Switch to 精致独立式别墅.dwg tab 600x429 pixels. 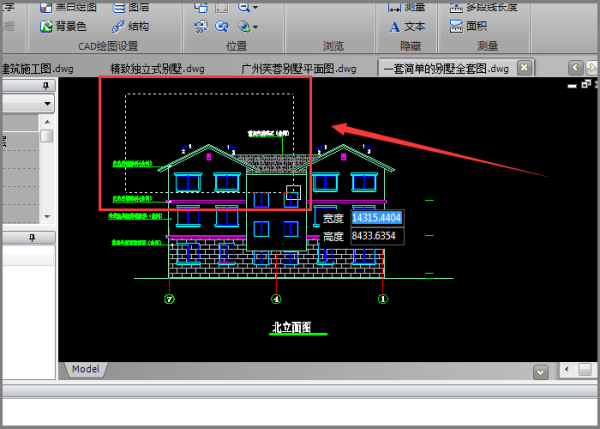click(156, 68)
